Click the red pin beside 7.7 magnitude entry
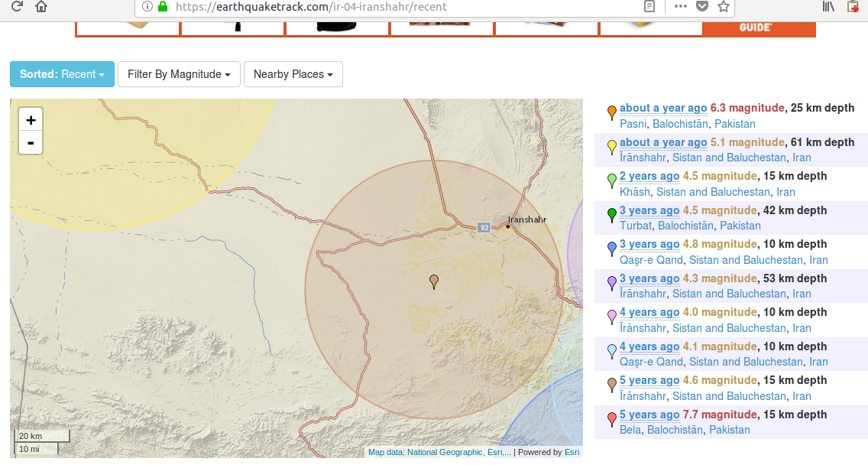Viewport: 868px width, 465px height. (x=611, y=419)
